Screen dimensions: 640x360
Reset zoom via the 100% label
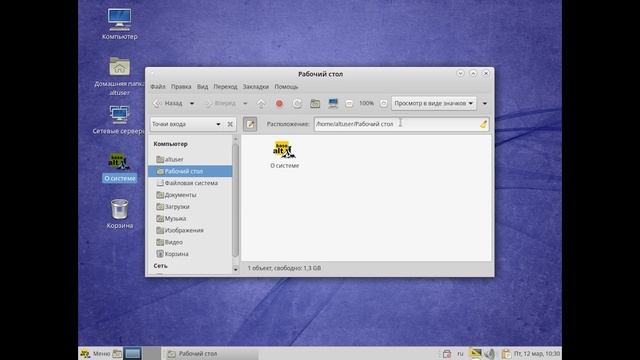click(x=366, y=103)
